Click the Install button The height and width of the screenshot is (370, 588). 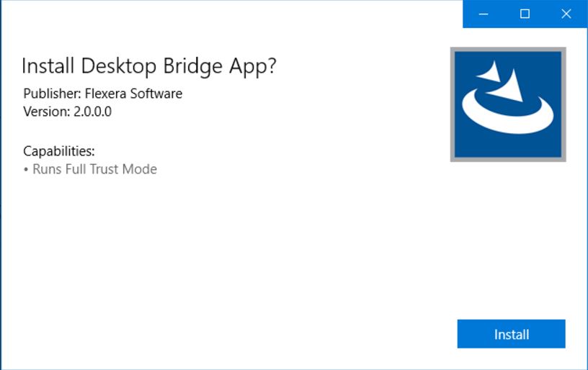[511, 334]
